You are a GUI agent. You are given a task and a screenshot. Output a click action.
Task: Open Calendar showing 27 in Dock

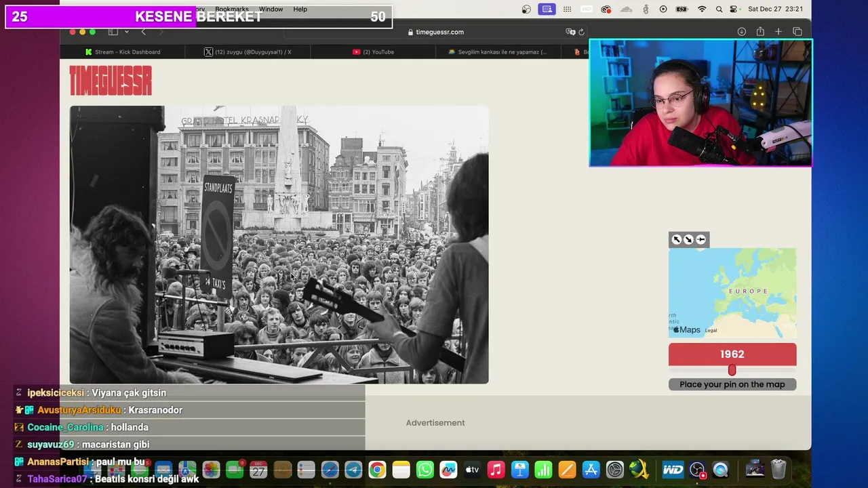tap(258, 469)
